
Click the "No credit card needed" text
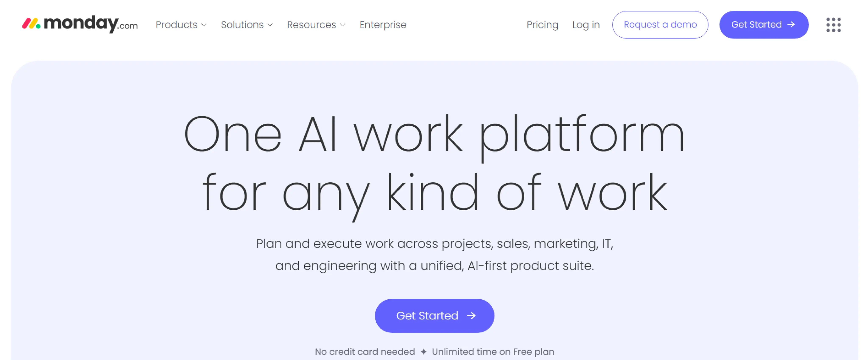[x=364, y=352]
